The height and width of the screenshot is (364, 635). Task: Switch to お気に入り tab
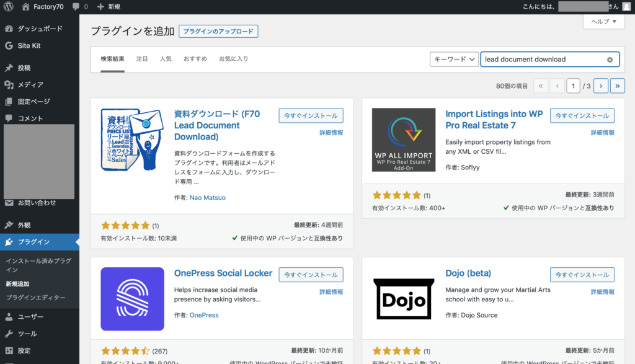(234, 59)
